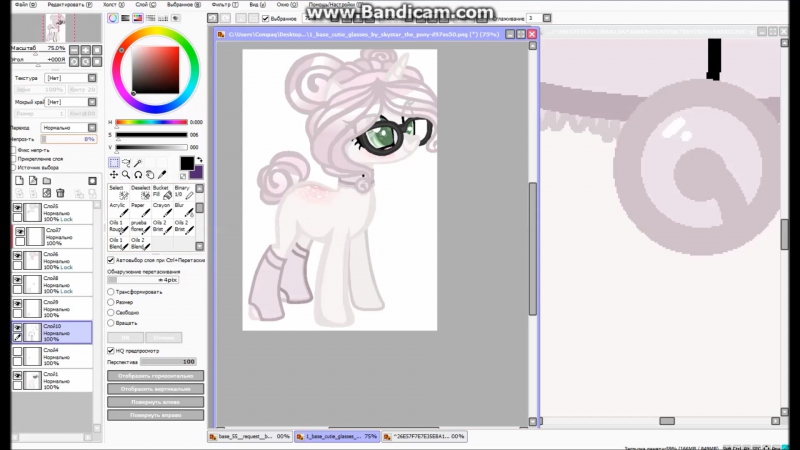Select the Трансформировать radio option
Screen dimensions: 800x450
click(111, 292)
